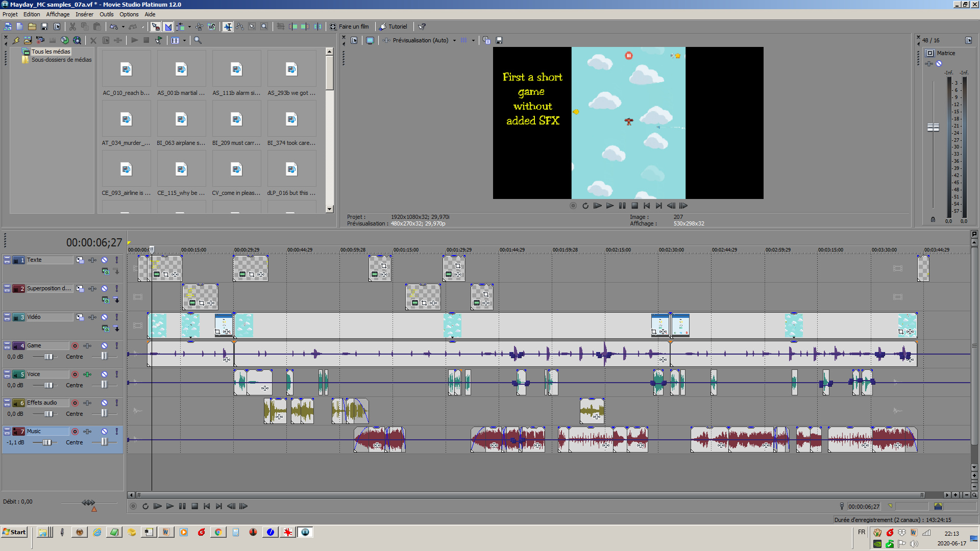Click the Capture Video camera icon
The height and width of the screenshot is (551, 980).
click(40, 40)
